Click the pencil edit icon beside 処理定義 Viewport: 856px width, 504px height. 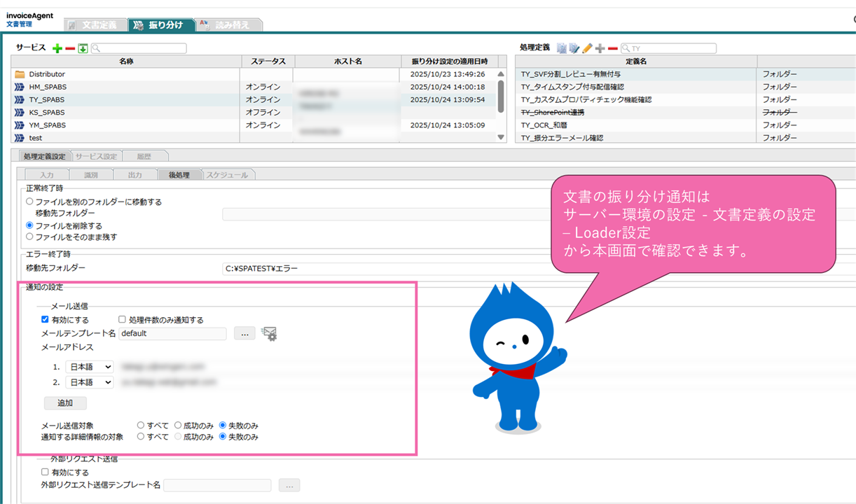(587, 48)
